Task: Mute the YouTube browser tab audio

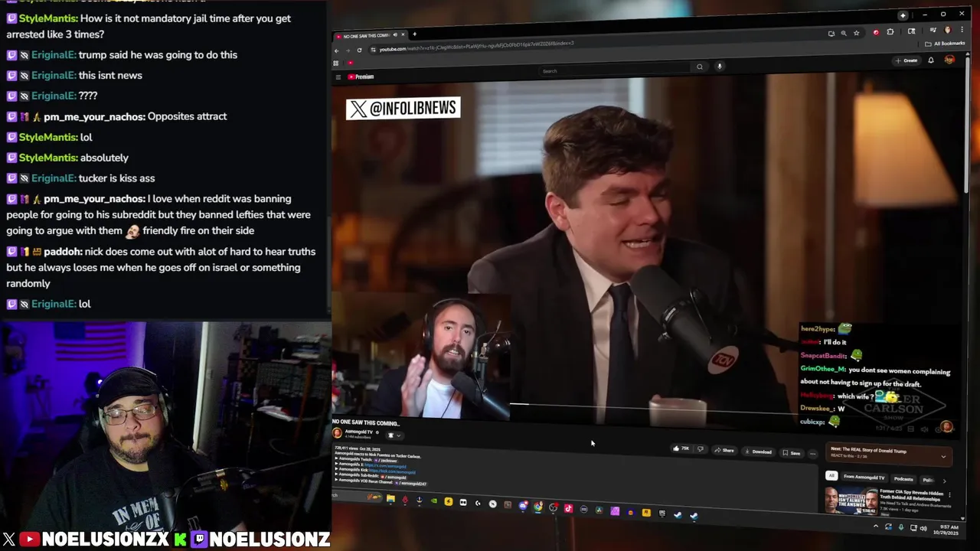Action: 395,34
